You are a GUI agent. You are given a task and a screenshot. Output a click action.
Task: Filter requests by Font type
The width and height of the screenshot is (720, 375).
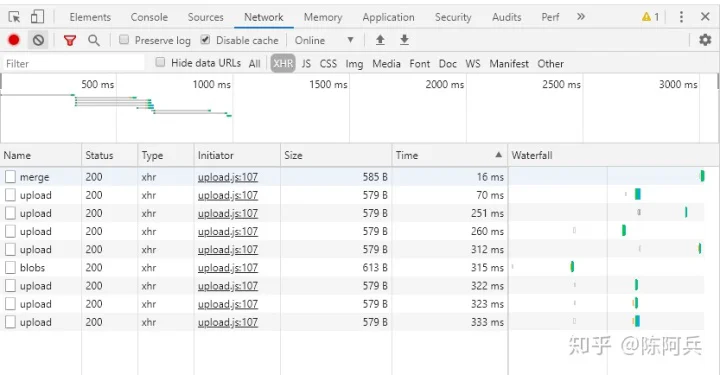tap(420, 64)
